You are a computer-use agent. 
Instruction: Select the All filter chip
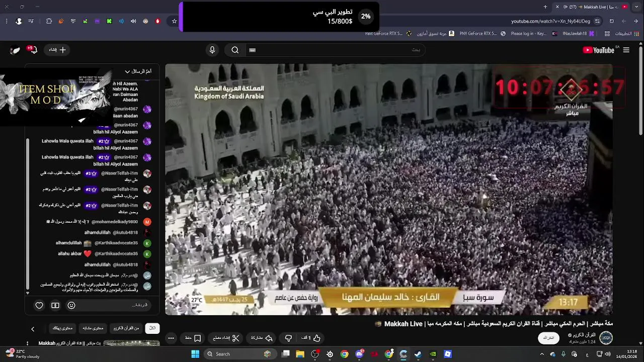pos(152,328)
